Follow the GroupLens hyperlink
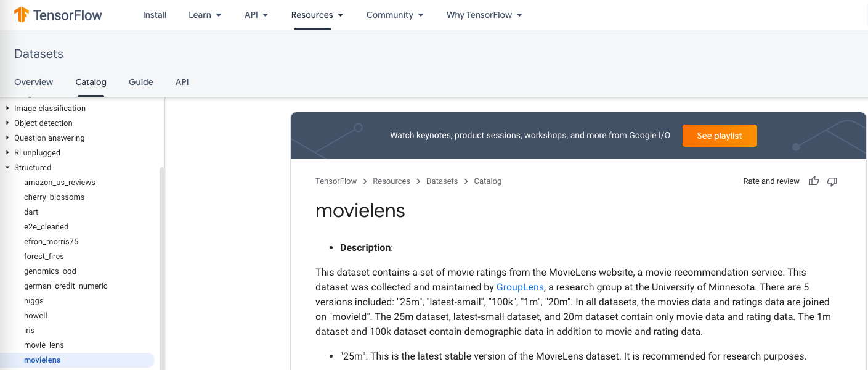This screenshot has width=868, height=370. click(520, 287)
